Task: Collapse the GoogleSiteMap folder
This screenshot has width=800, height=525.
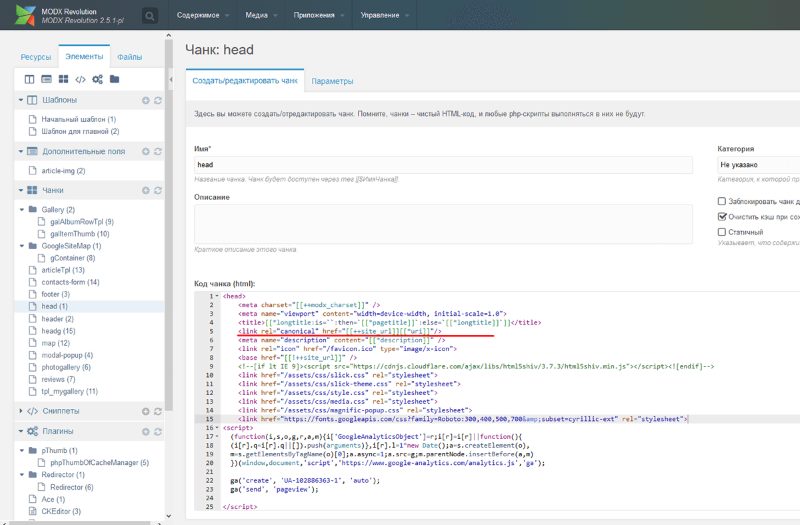Action: (22, 245)
